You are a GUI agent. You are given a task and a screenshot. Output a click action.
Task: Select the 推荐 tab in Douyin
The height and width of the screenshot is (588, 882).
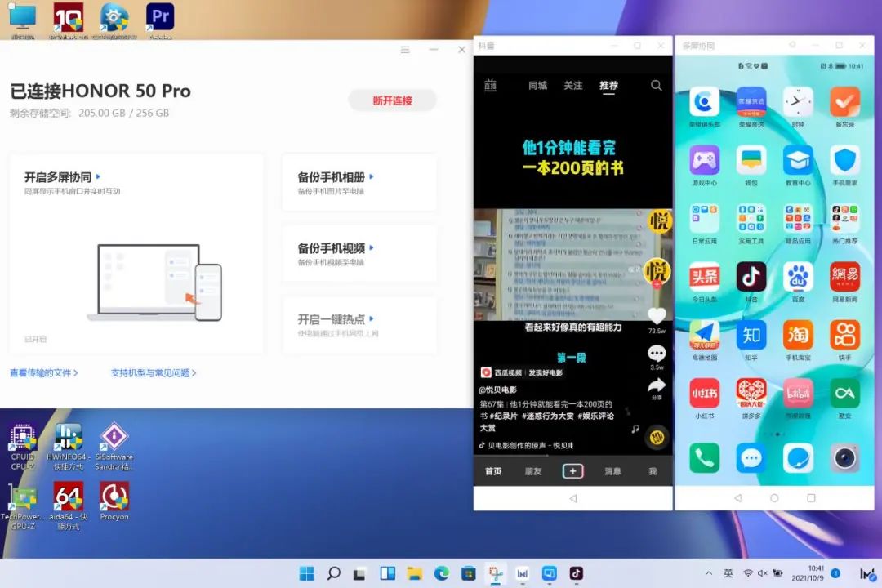point(608,86)
